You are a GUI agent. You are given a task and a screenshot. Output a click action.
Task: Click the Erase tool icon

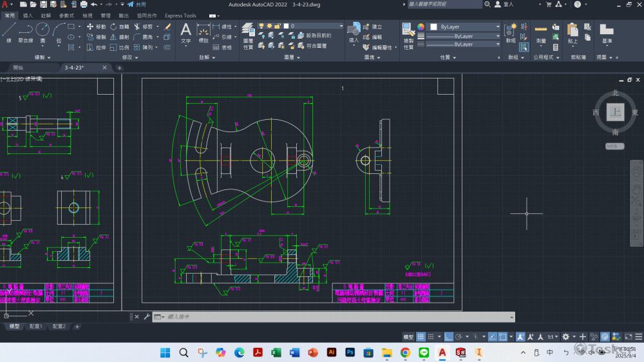click(167, 26)
